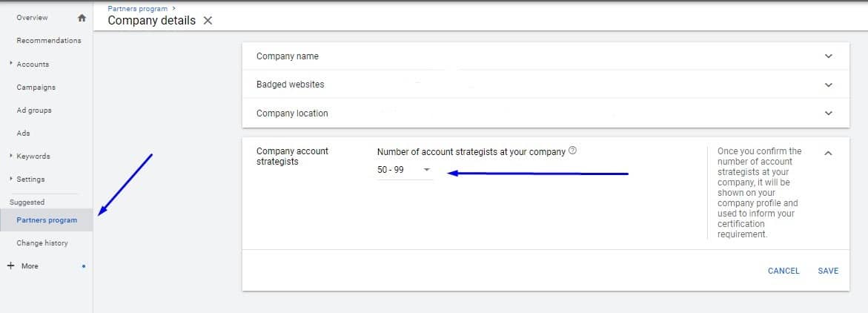This screenshot has width=868, height=313.
Task: Expand the Badged websites section
Action: (x=828, y=85)
